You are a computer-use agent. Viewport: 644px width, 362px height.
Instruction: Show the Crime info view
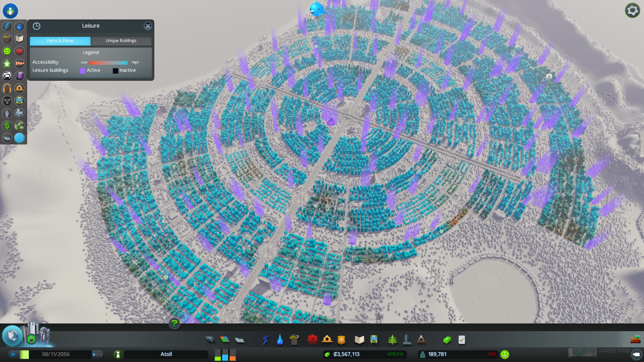[x=7, y=101]
